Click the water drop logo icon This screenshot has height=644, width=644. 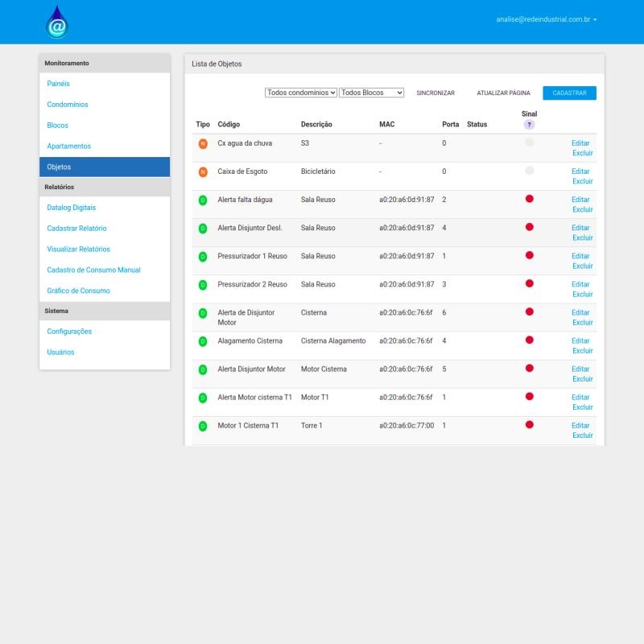coord(57,23)
